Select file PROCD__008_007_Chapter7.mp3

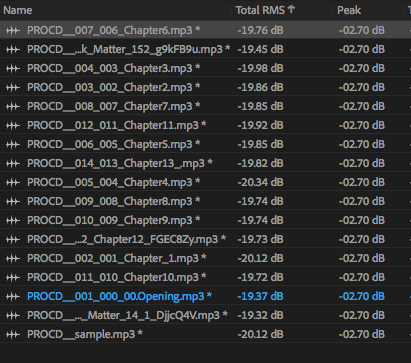coord(114,106)
